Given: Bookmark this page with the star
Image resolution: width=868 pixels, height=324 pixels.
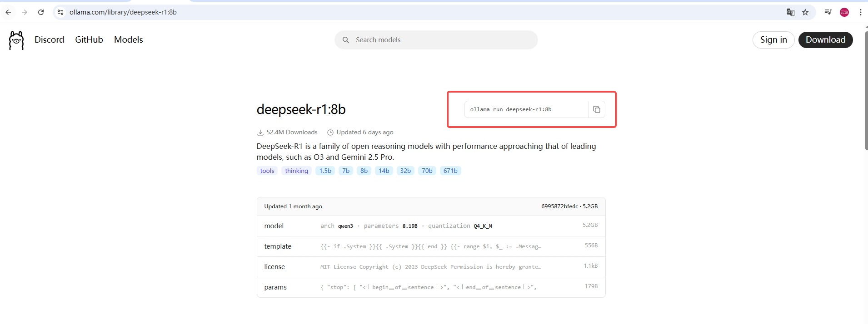Looking at the screenshot, I should [805, 12].
